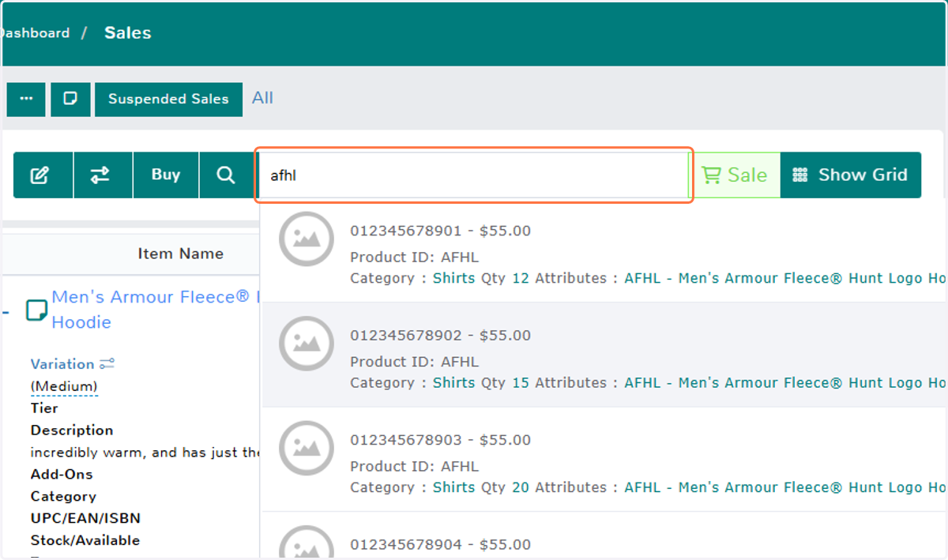Edit the (Medium) variation value

64,386
